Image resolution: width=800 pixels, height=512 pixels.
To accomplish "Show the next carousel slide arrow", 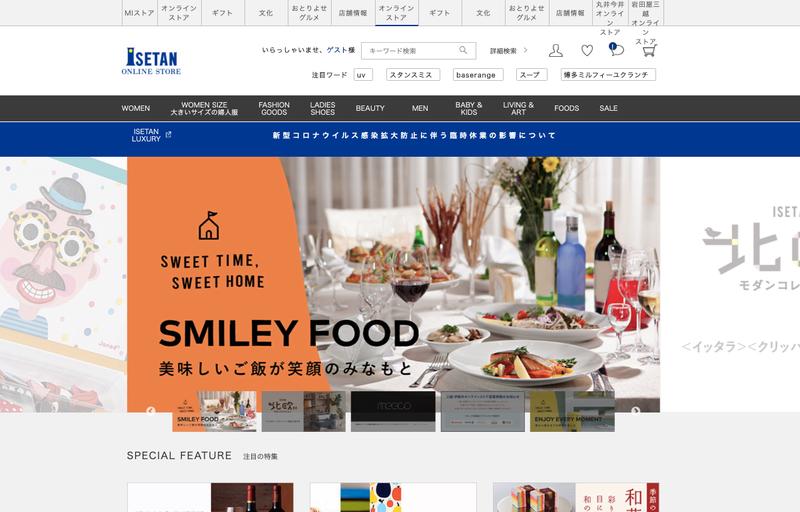I will pos(635,411).
